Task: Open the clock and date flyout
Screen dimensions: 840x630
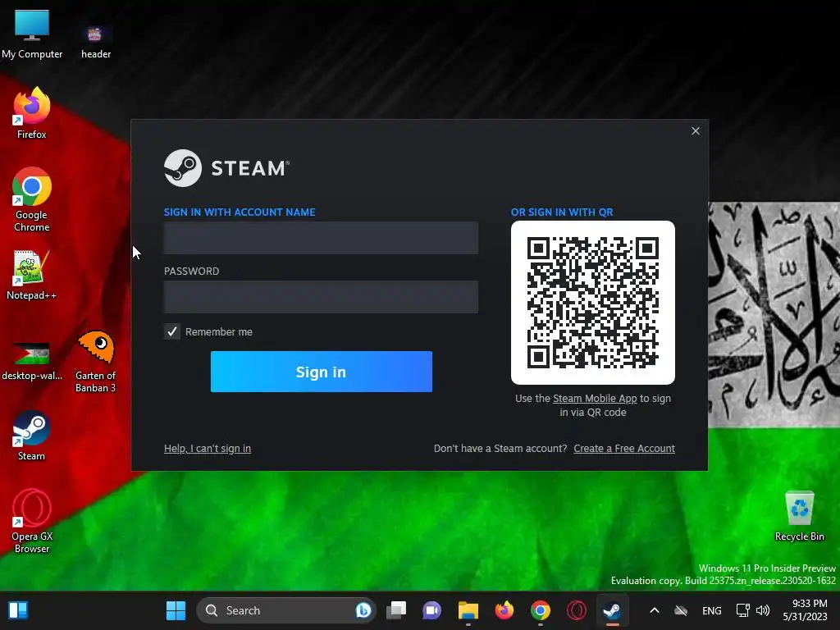Action: [x=806, y=610]
